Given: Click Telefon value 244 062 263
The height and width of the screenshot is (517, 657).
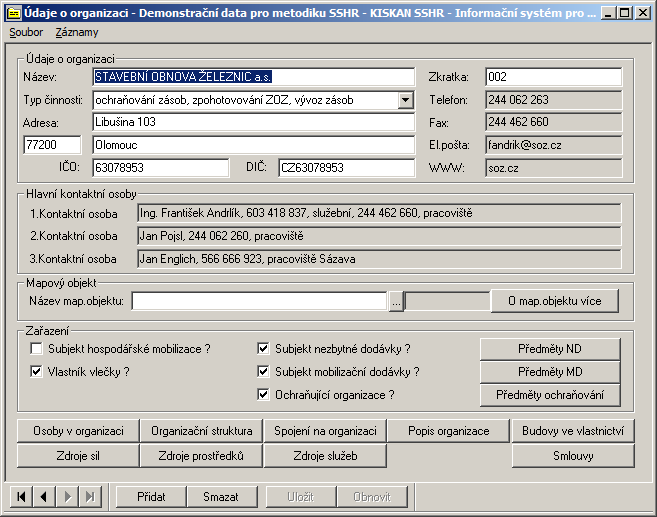Looking at the screenshot, I should pos(554,100).
